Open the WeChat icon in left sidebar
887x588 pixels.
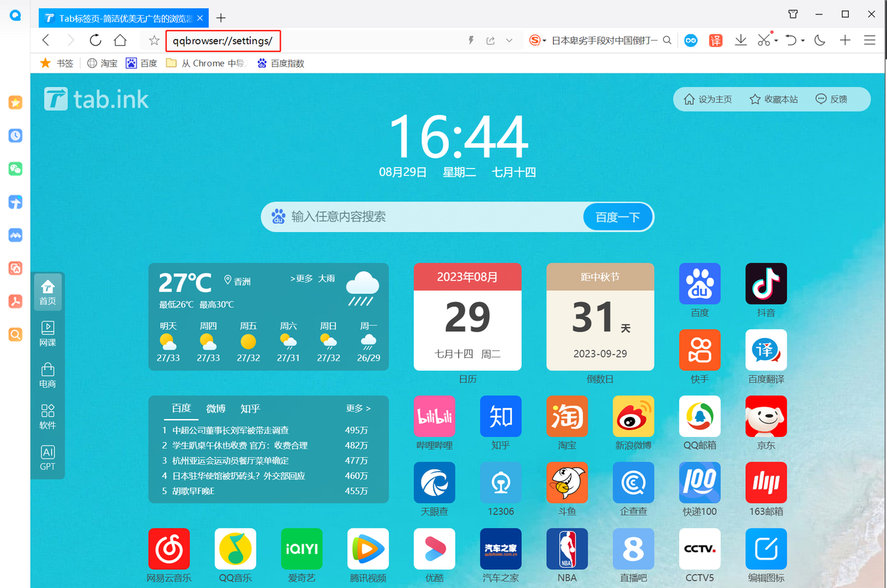pyautogui.click(x=15, y=168)
